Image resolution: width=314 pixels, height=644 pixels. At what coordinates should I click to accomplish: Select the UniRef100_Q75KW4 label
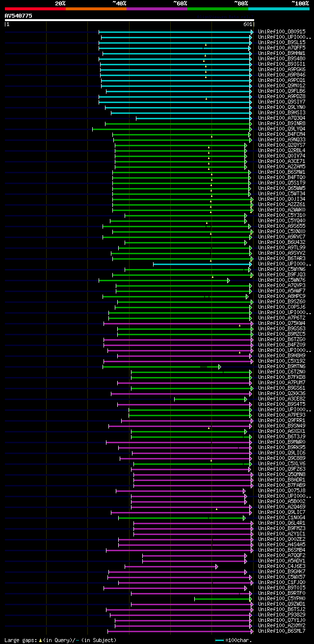pos(282,323)
